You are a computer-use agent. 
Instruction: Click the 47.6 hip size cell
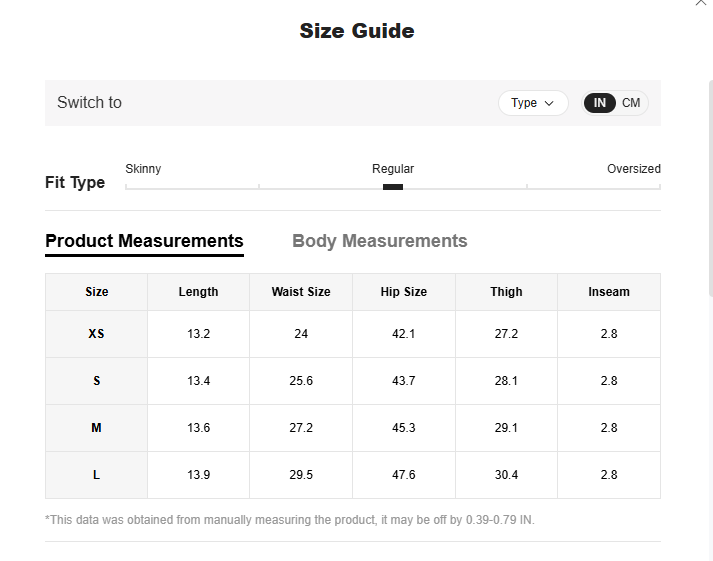tap(403, 475)
